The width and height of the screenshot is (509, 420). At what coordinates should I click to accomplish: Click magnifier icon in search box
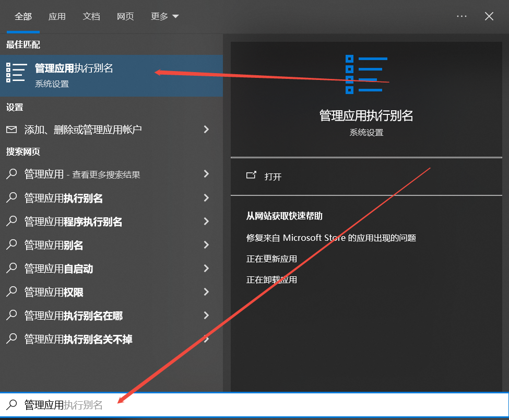click(11, 405)
